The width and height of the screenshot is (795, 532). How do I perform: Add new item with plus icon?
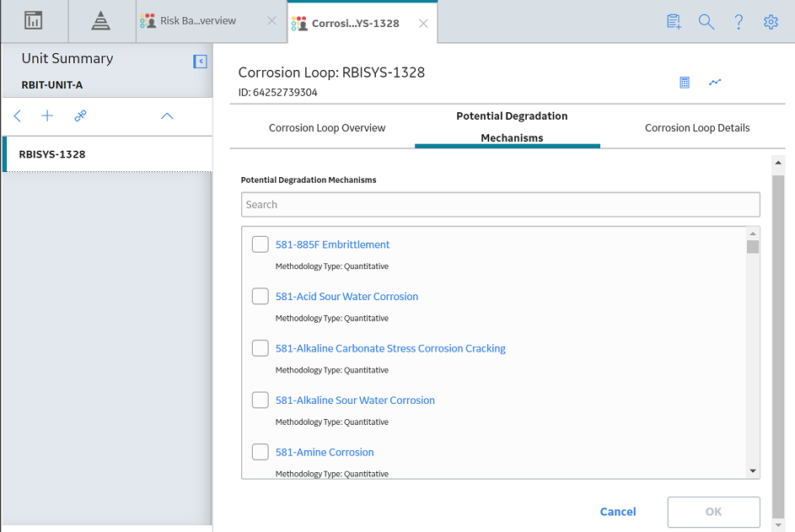[x=47, y=116]
